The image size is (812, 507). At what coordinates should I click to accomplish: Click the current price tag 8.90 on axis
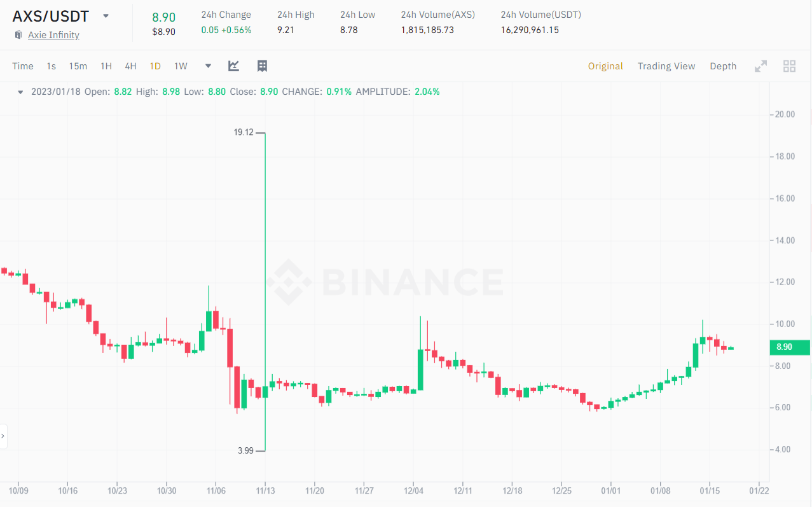[789, 347]
